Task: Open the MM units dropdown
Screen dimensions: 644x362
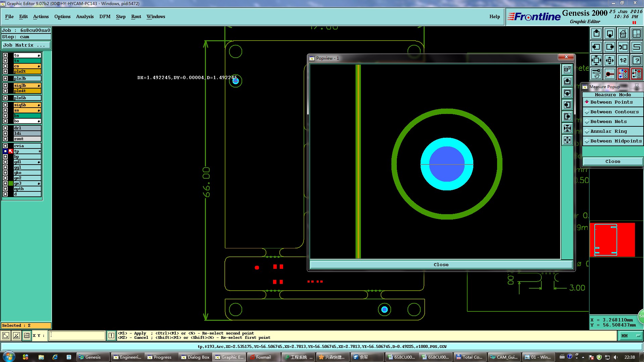Action: 631,336
